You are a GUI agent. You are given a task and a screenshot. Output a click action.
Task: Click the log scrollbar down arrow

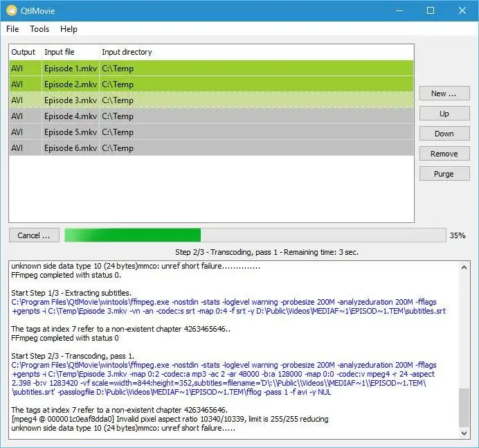click(x=464, y=433)
